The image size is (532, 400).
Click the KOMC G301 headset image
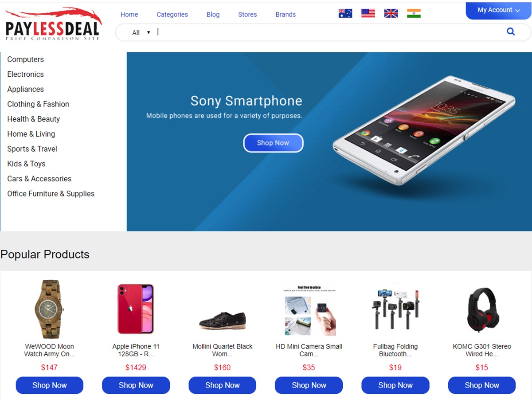click(x=482, y=309)
